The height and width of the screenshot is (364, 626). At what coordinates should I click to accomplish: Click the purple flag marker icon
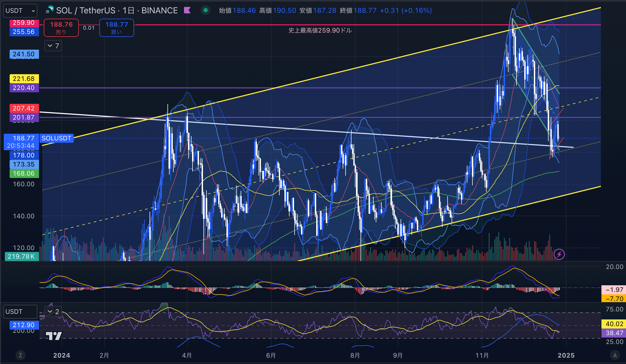click(x=187, y=10)
